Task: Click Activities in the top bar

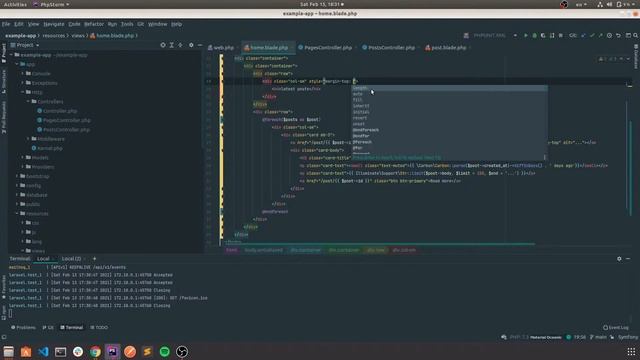Action: click(x=15, y=4)
